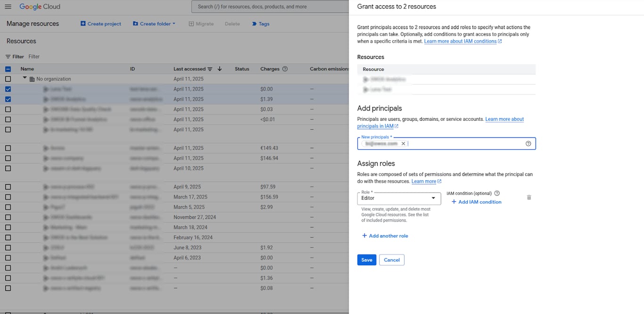
Task: Click the April 9, 2025 date cell
Action: coord(187,187)
